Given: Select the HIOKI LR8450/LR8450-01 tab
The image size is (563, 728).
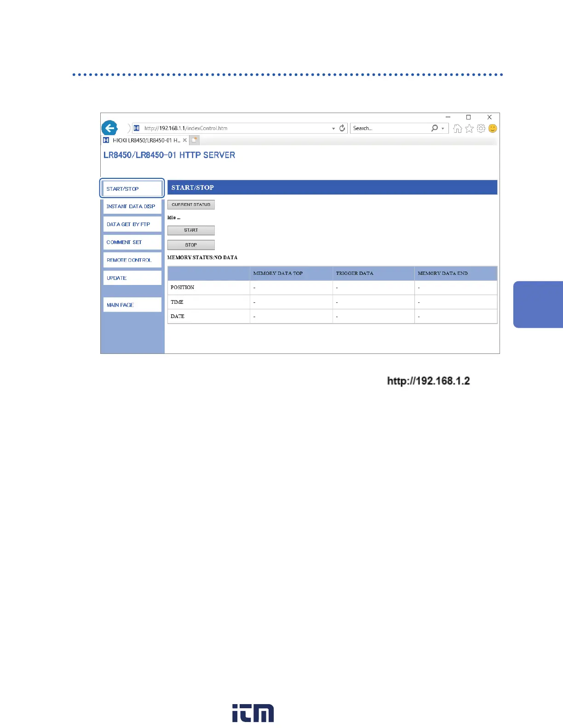Looking at the screenshot, I should (145, 140).
